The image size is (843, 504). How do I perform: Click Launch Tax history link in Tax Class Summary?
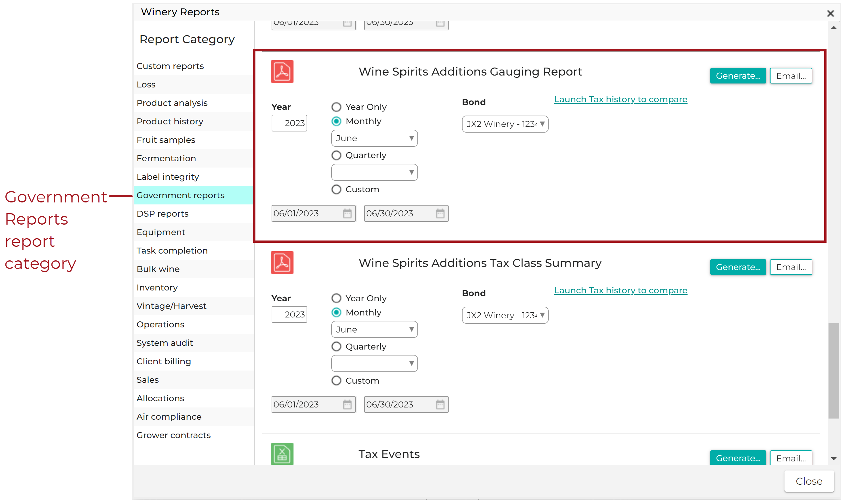(621, 290)
